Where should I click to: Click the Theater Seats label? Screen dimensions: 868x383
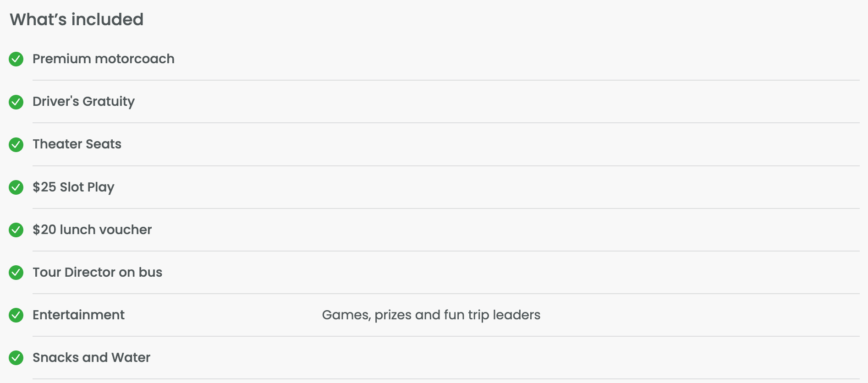point(77,144)
